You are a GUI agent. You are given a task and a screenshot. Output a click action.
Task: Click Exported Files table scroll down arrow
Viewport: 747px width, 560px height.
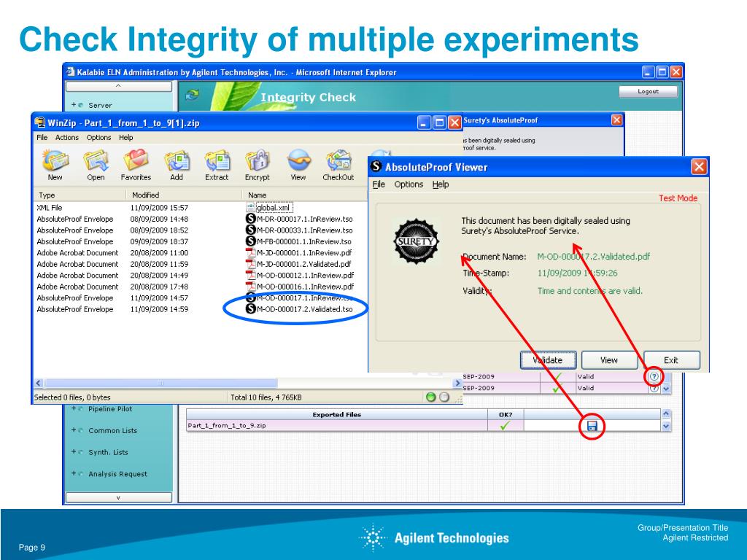666,427
